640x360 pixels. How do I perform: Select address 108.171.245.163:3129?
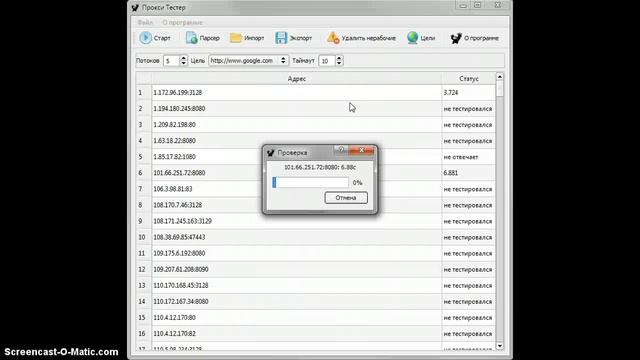coord(182,221)
